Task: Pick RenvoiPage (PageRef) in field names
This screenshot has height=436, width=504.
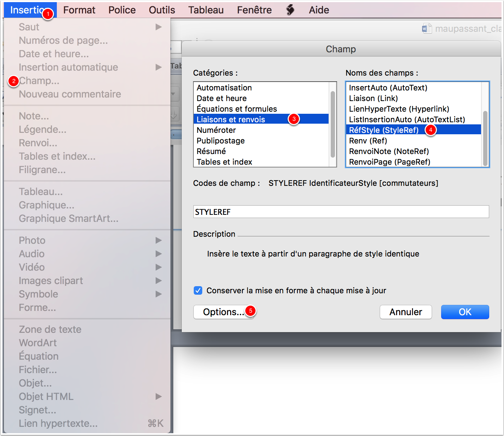Action: coord(389,162)
